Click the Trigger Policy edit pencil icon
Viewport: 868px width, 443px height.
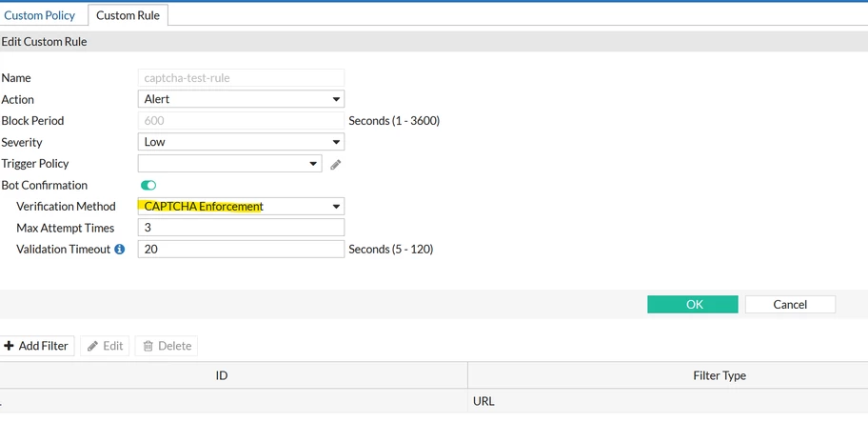(335, 165)
